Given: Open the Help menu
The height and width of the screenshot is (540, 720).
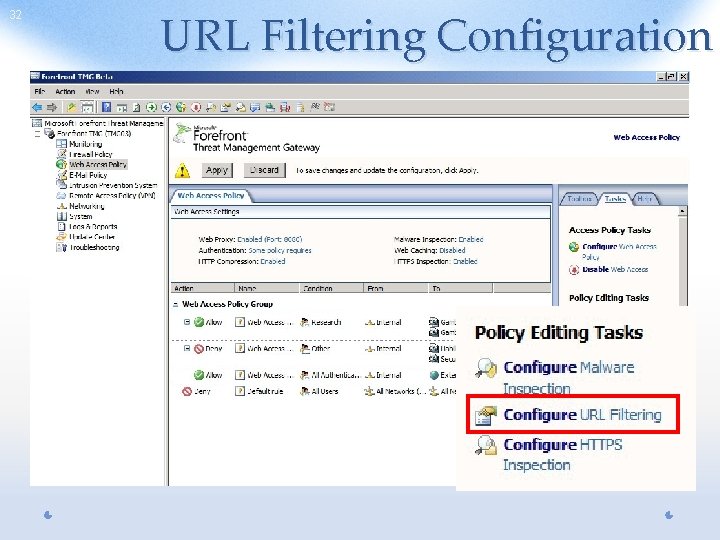Looking at the screenshot, I should [116, 91].
